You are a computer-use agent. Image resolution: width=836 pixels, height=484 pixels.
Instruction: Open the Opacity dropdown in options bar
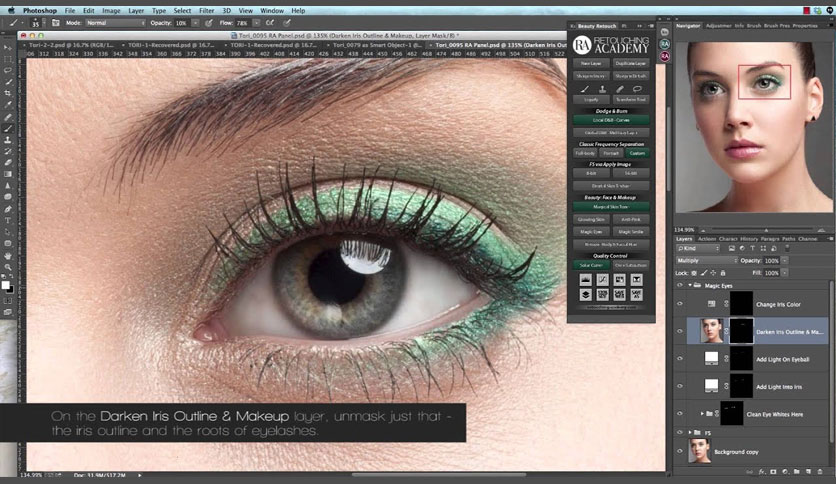(196, 23)
